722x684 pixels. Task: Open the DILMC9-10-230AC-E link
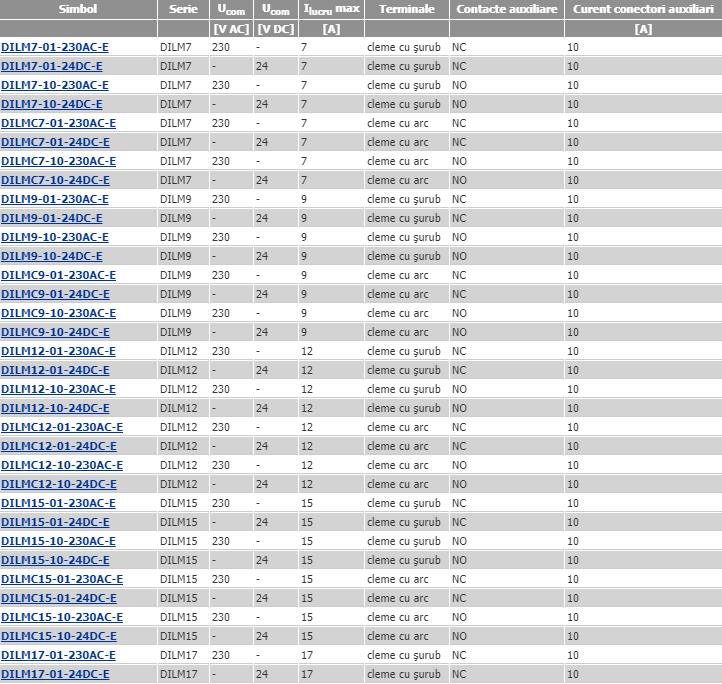[x=58, y=313]
